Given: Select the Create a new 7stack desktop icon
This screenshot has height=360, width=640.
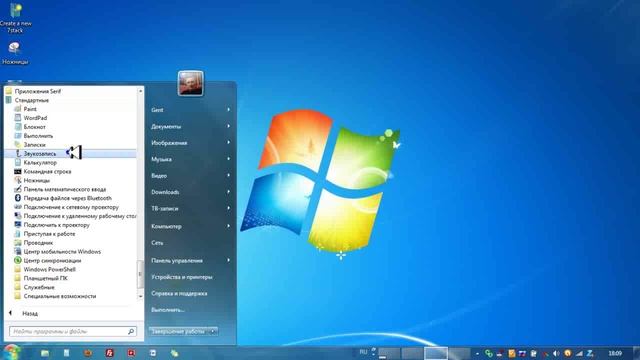Looking at the screenshot, I should point(16,18).
